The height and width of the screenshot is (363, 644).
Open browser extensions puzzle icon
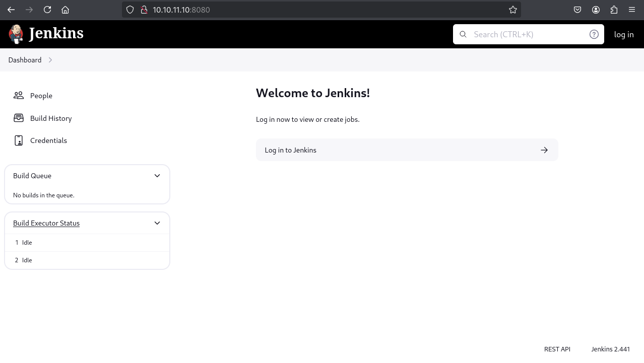[614, 10]
